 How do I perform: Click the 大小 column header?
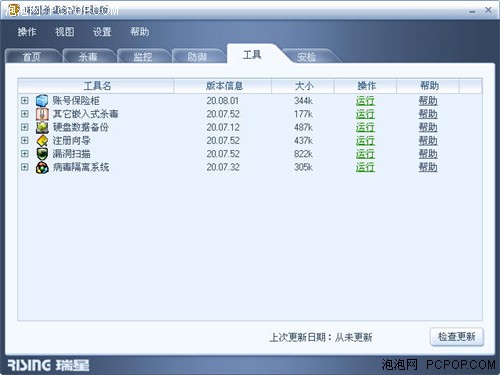[x=303, y=86]
